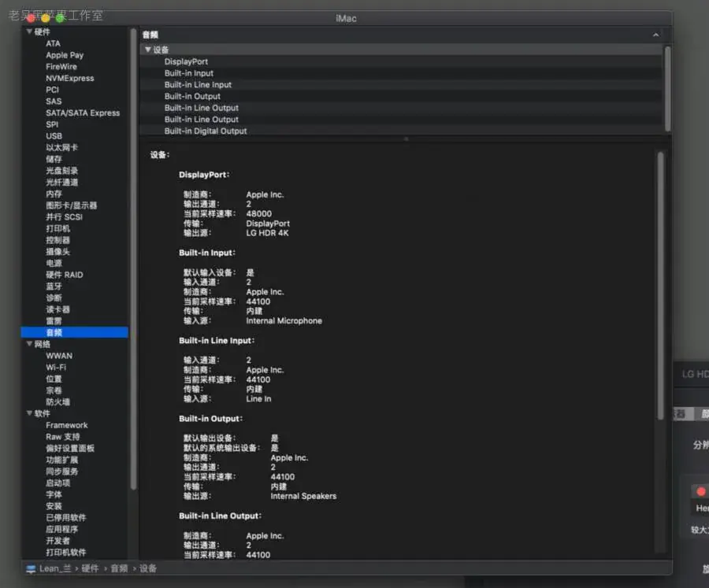Select NVMExpress in the sidebar
709x588 pixels.
[x=70, y=78]
